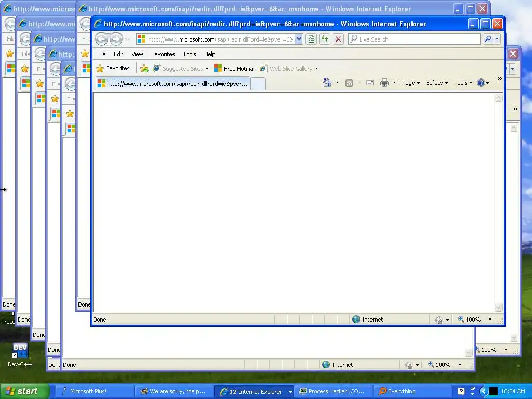Screen dimensions: 532x399
Task: Click Internet zone in lower background IE status bar
Action: pyautogui.click(x=338, y=365)
